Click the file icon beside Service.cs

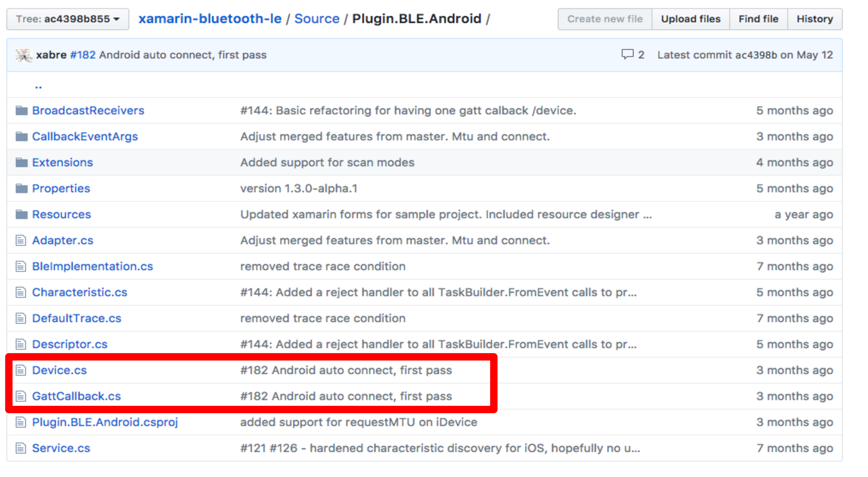click(21, 448)
